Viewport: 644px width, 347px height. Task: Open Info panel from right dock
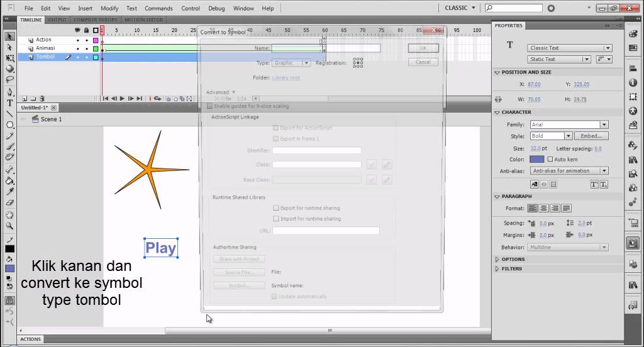coord(633,82)
